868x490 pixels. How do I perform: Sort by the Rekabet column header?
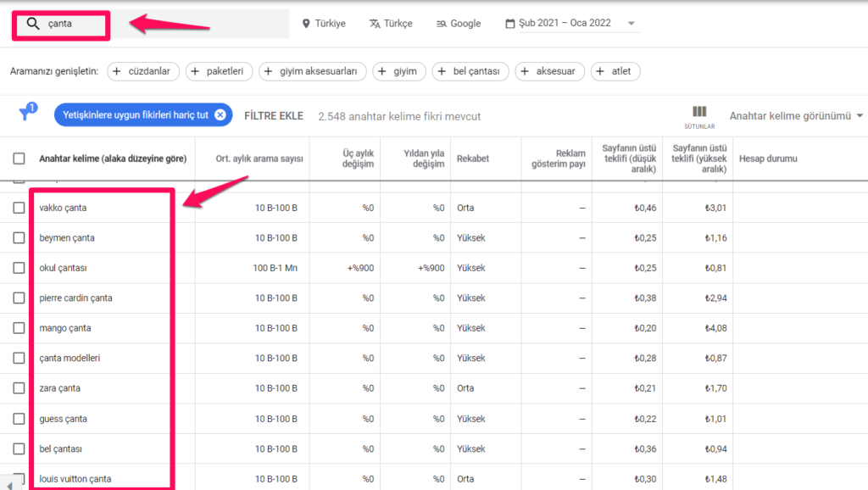472,159
